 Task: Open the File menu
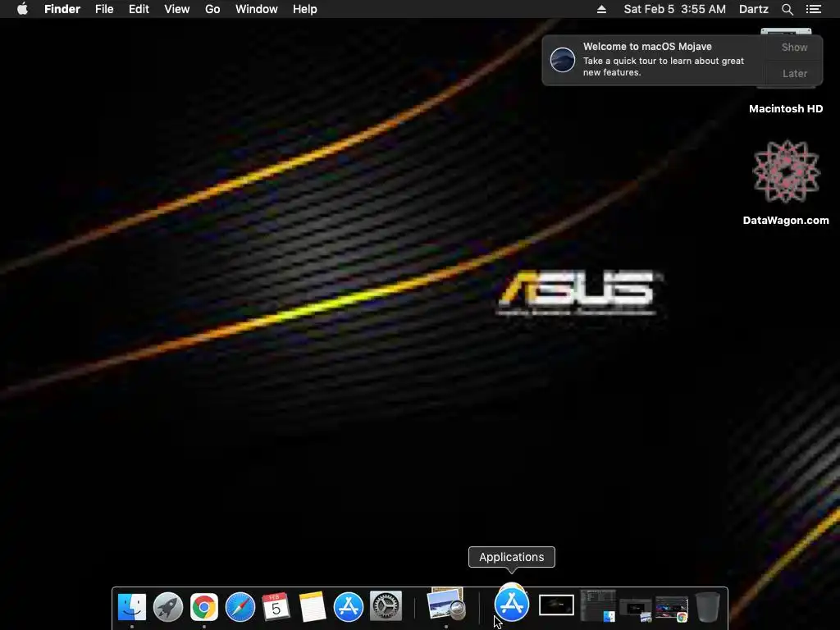click(104, 9)
